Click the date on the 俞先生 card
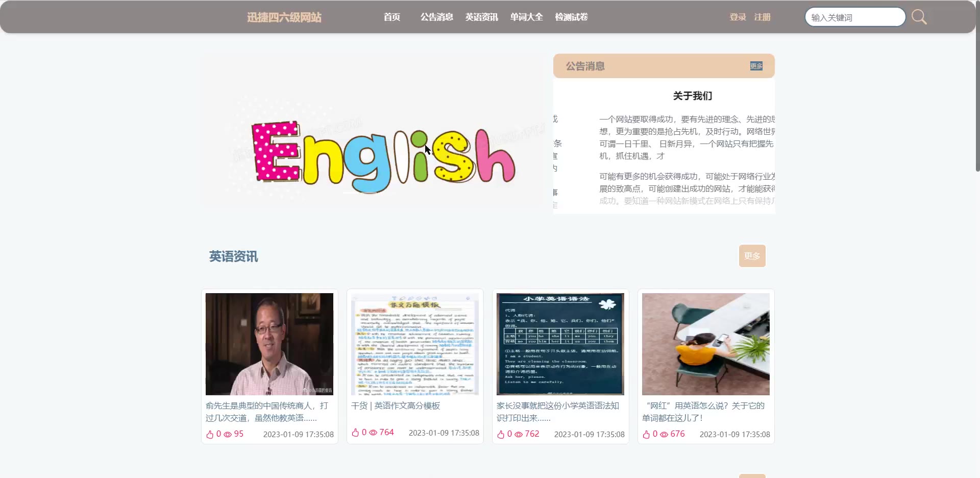The height and width of the screenshot is (478, 980). pos(299,435)
